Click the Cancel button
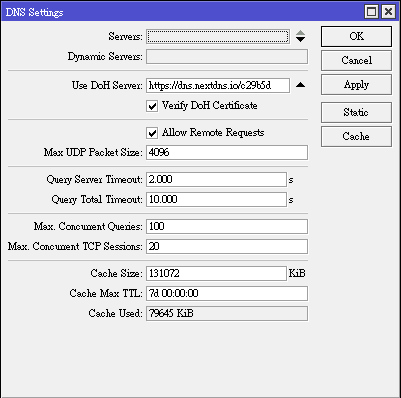 (356, 60)
